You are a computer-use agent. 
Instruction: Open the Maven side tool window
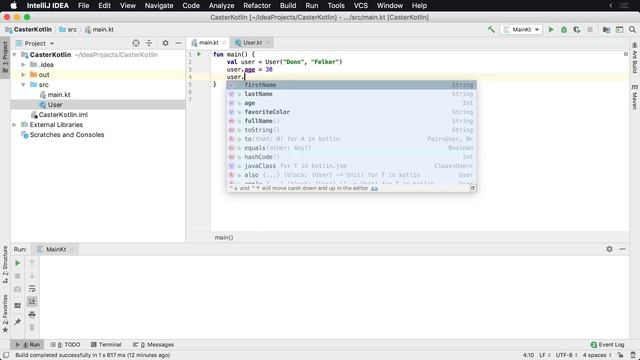pos(635,97)
